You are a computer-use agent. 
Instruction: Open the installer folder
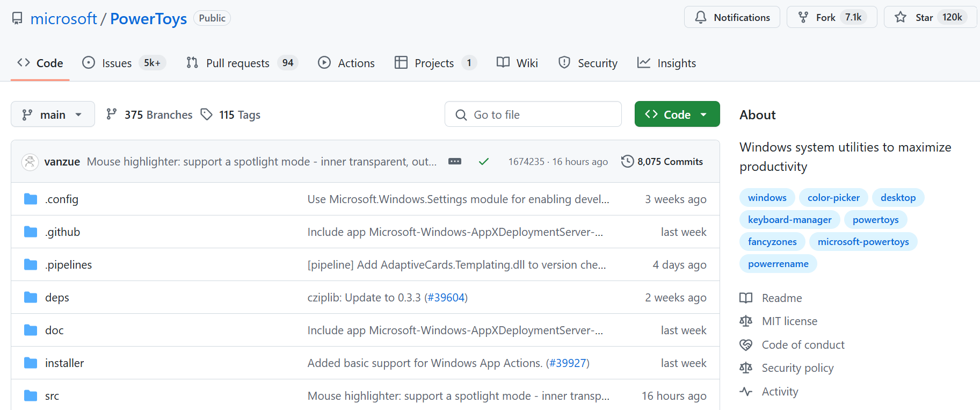point(64,363)
